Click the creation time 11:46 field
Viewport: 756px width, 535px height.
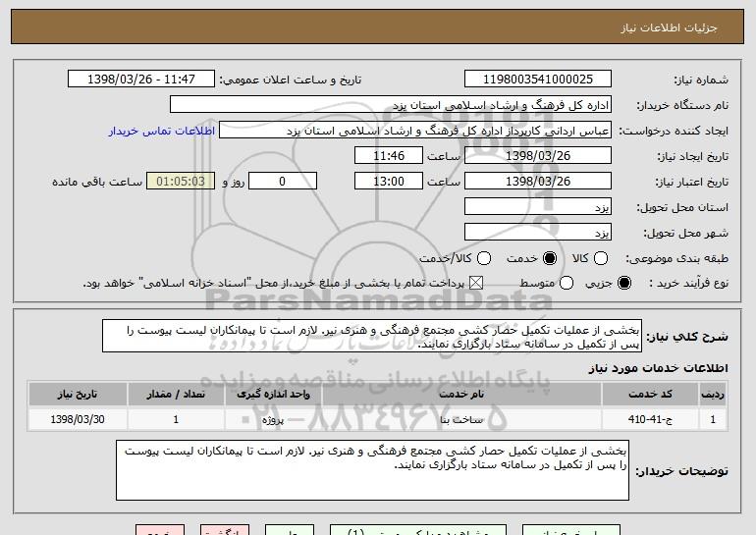[389, 156]
